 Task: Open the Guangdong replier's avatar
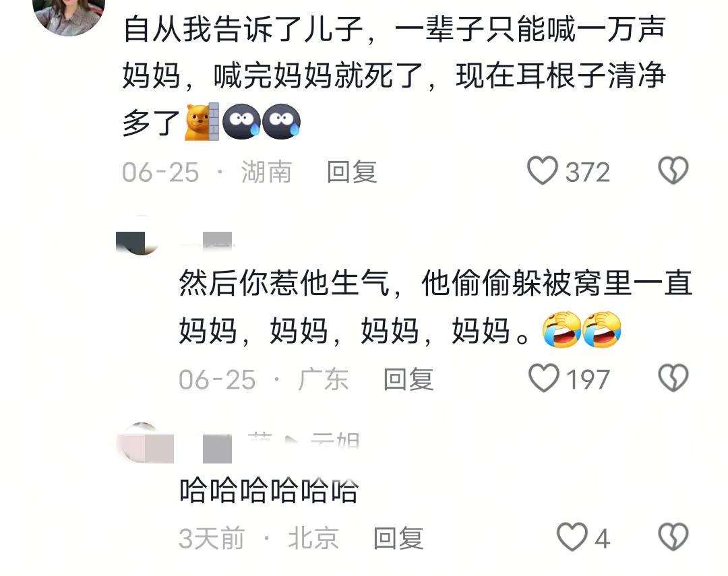click(138, 236)
